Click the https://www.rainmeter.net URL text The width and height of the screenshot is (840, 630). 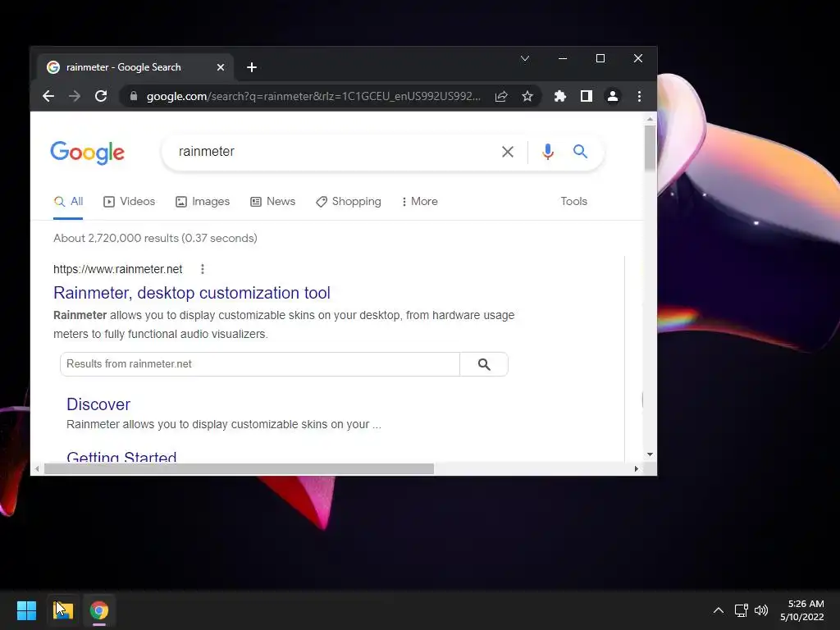click(118, 269)
